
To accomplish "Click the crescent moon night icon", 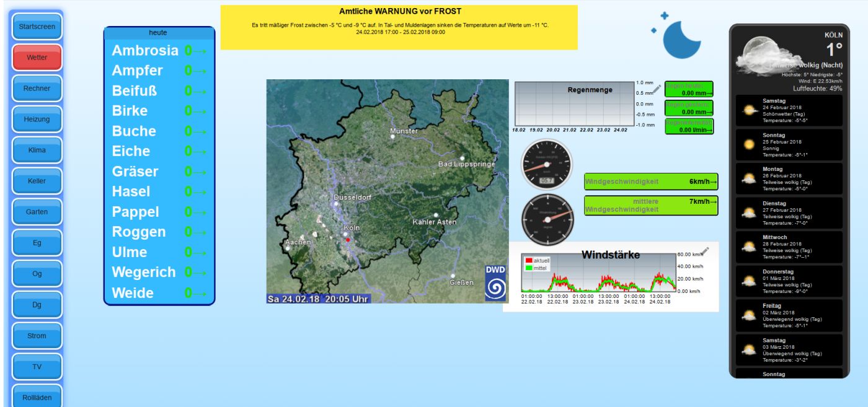I will coord(680,38).
